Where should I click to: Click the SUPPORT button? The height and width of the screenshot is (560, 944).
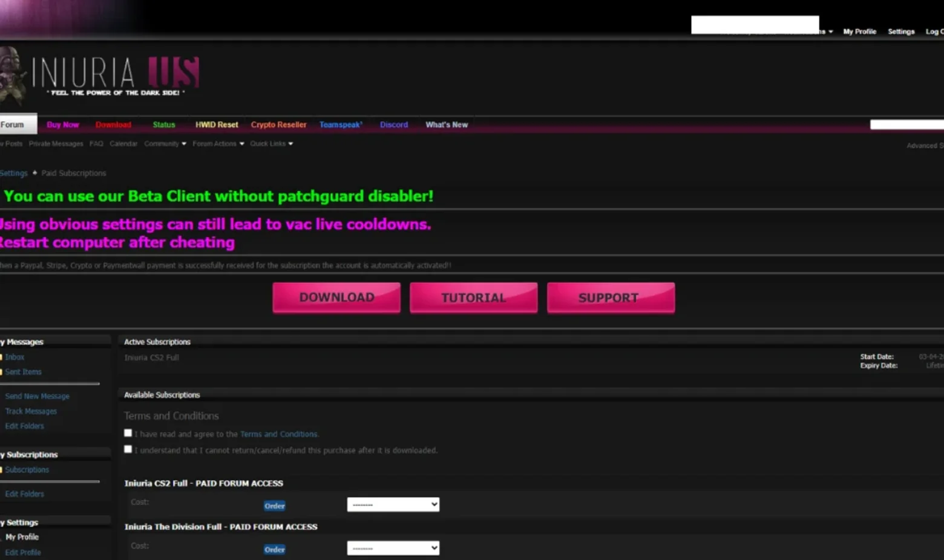(611, 298)
